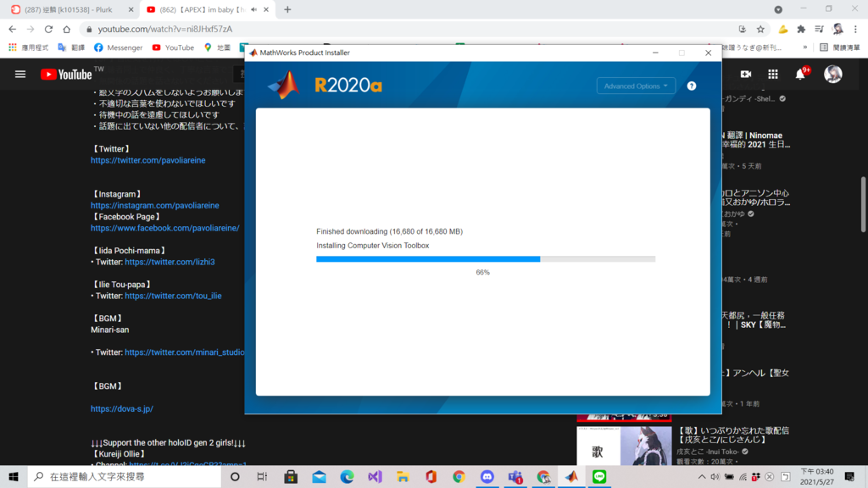Open the YouTube hamburger guide menu

(x=20, y=75)
